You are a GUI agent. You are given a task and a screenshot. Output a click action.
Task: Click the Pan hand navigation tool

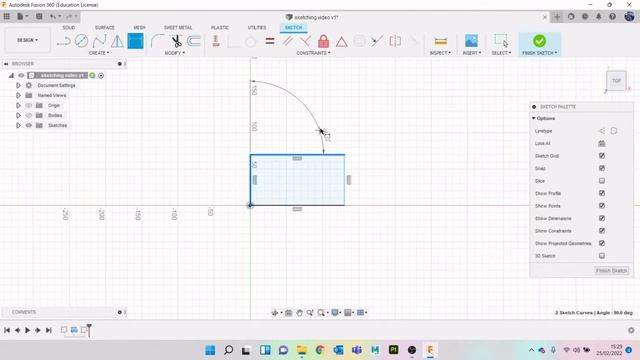[x=299, y=313]
